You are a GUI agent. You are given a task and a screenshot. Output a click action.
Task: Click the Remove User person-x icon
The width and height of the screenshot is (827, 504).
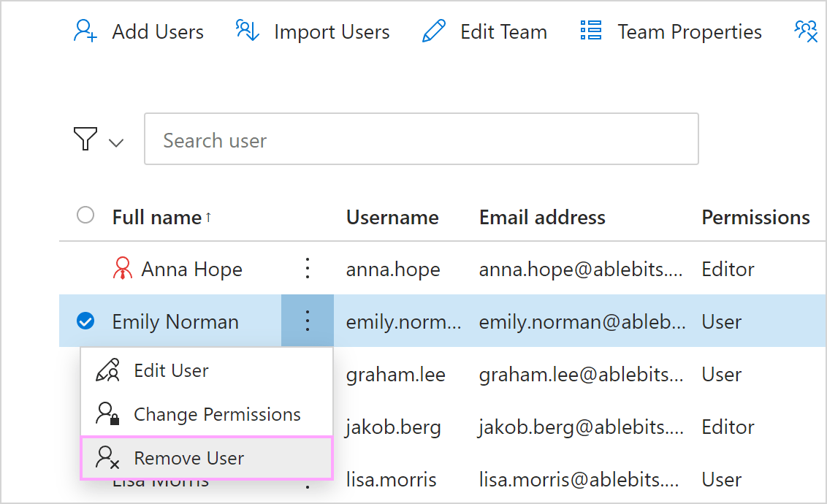point(107,457)
